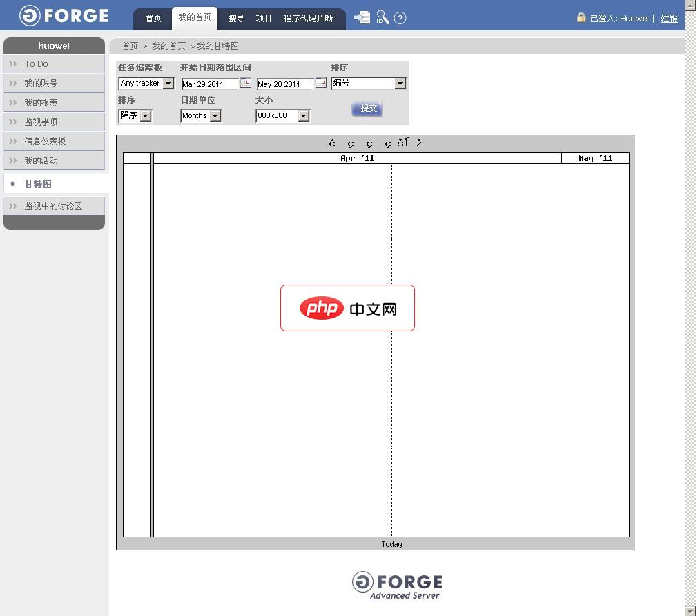
Task: Click the FORGE Advanced Server footer logo
Action: pos(397,586)
